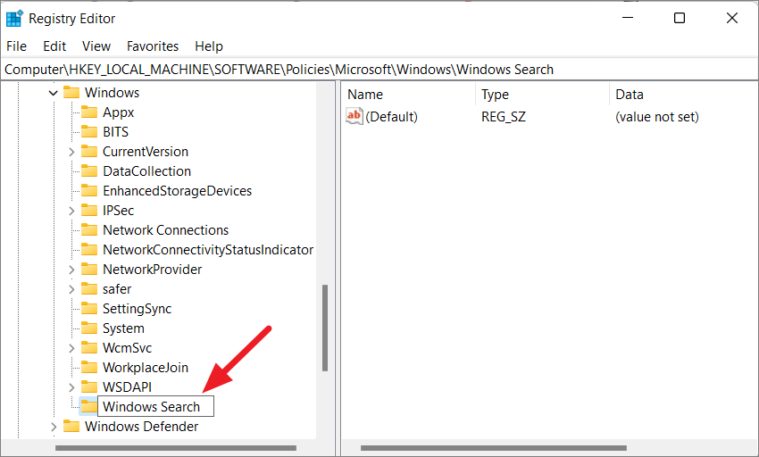Select the DataCollection key label
The height and width of the screenshot is (457, 759).
click(147, 171)
